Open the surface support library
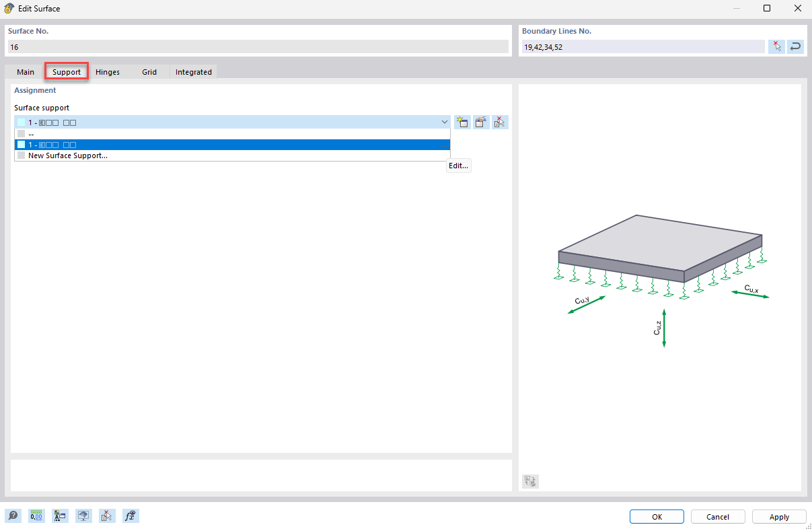This screenshot has height=529, width=812. [480, 122]
